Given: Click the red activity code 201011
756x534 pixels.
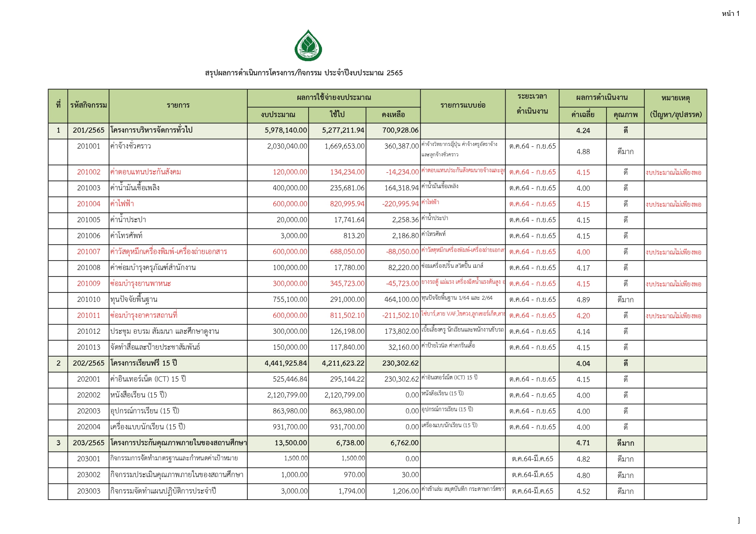Looking at the screenshot, I should tap(88, 316).
